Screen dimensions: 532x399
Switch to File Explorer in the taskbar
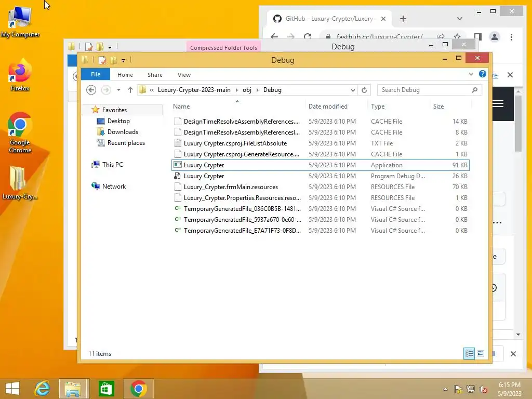click(x=73, y=389)
